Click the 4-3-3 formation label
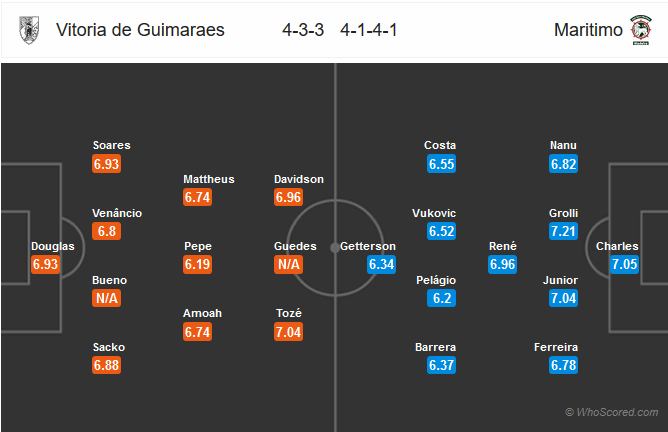Viewport: 668px width, 432px height. point(303,30)
